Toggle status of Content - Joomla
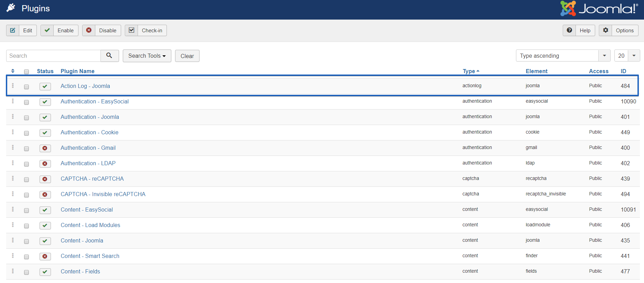 45,241
